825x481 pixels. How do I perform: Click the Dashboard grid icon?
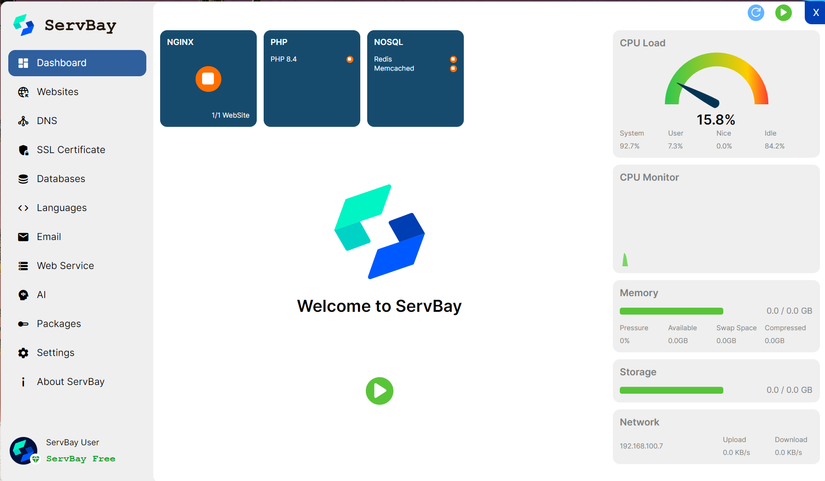23,63
